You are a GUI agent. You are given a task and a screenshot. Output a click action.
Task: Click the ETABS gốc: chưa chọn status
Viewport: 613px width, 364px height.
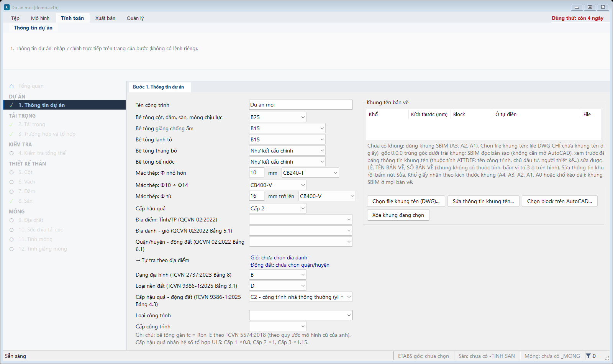423,356
